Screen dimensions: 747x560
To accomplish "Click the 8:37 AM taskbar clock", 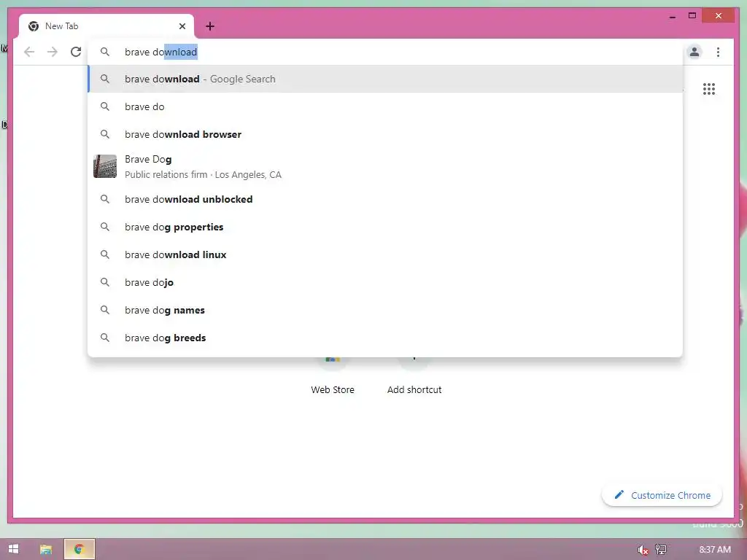I will tap(715, 550).
